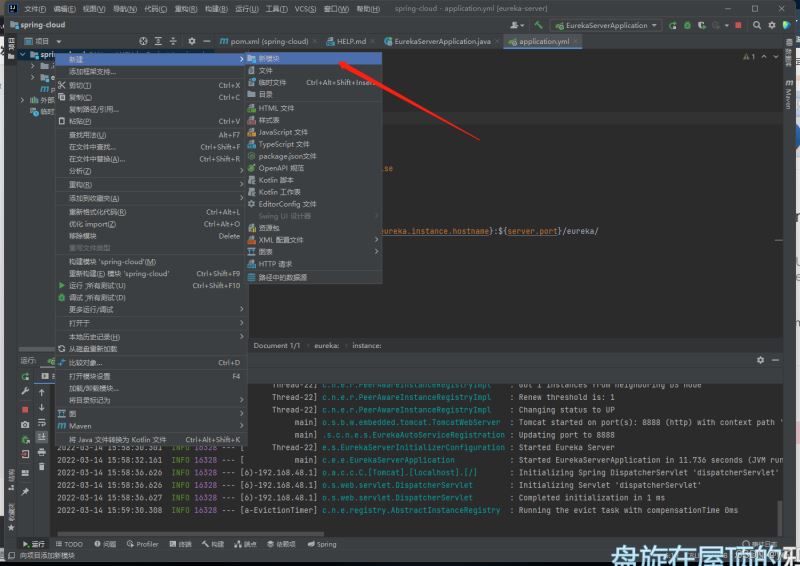800x566 pixels.
Task: Open the Spring tool window button
Action: point(323,544)
